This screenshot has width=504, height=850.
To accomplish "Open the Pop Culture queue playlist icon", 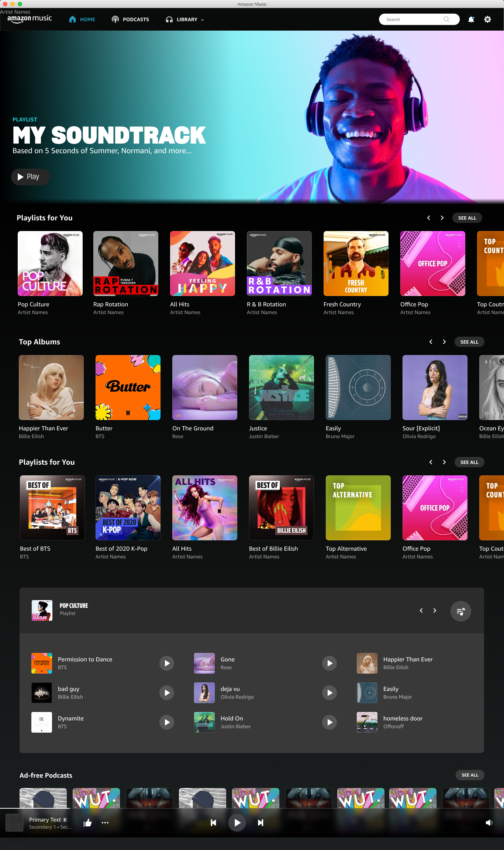I will (460, 611).
